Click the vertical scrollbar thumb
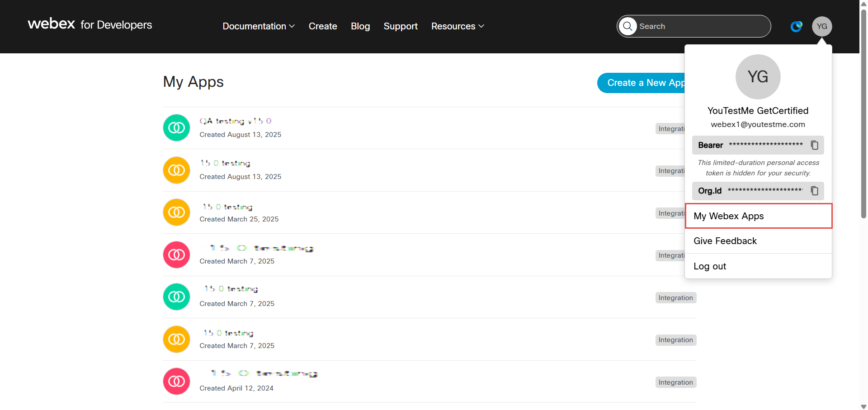 (863, 113)
